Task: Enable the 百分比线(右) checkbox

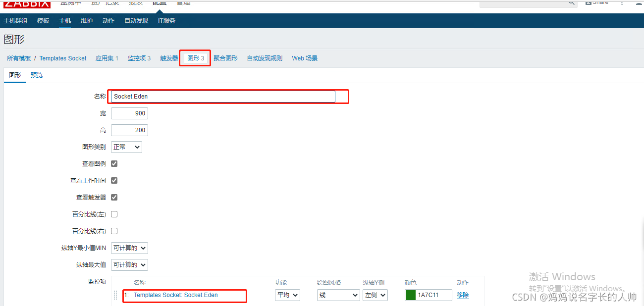Action: click(114, 231)
